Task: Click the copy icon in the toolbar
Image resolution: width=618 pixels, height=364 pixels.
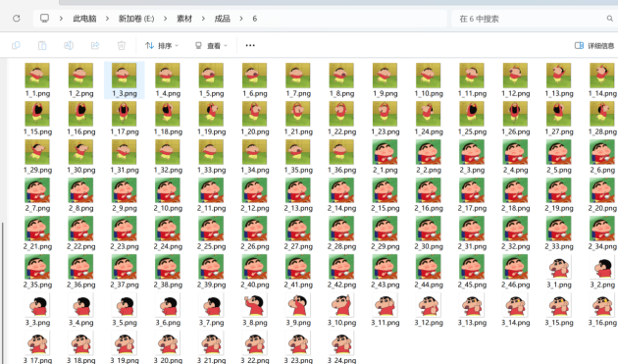Action: (16, 46)
